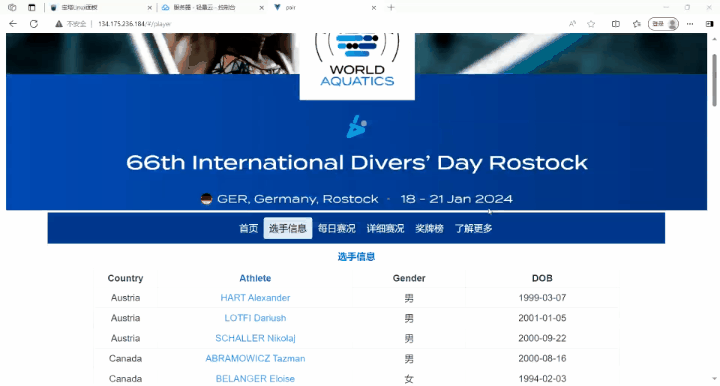720x386 pixels.
Task: Open athlete ABRAMOWICZ Tazman link
Action: pyautogui.click(x=255, y=358)
